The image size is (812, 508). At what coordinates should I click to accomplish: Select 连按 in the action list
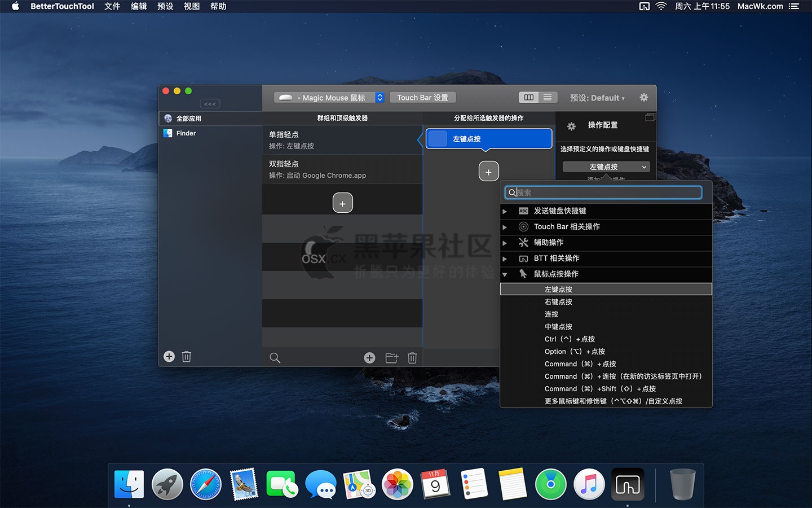606,314
